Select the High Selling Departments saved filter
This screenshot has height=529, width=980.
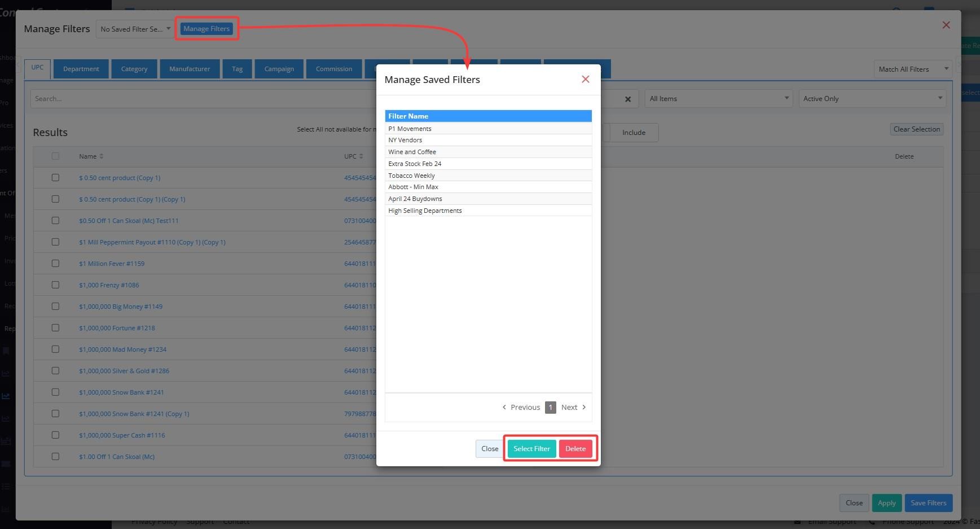click(488, 211)
